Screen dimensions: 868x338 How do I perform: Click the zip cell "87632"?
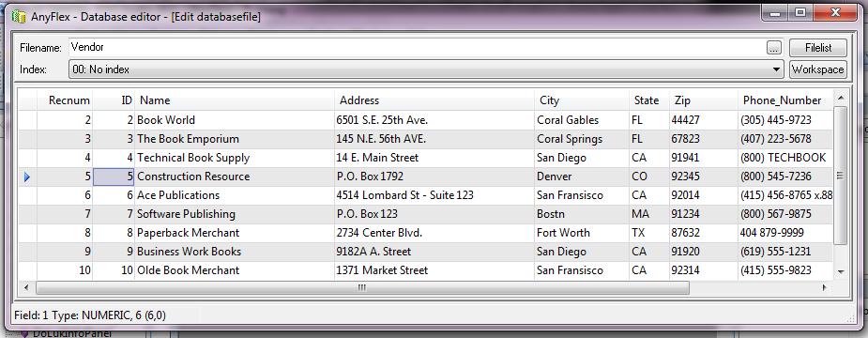point(703,233)
